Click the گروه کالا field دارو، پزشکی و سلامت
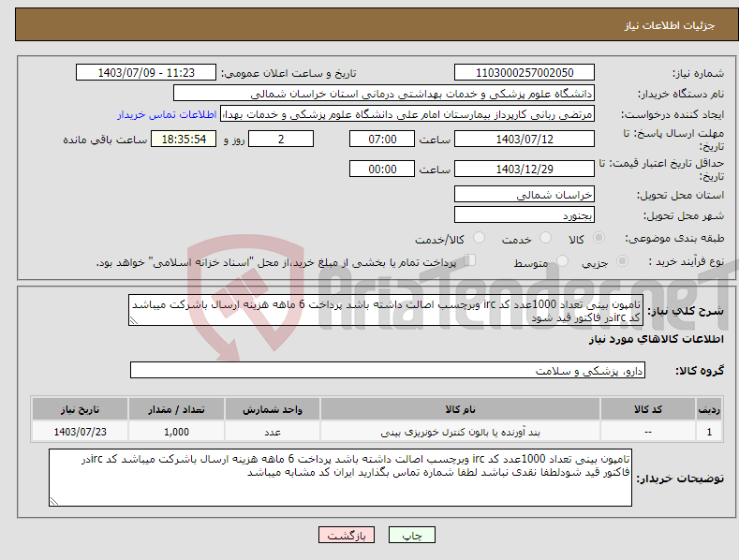The height and width of the screenshot is (560, 739). 388,371
